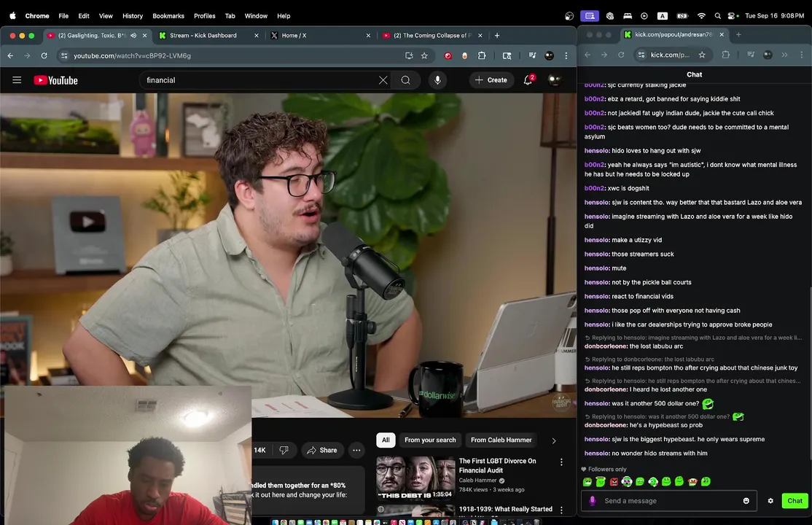
Task: Reload the Kick chat window
Action: coord(621,55)
